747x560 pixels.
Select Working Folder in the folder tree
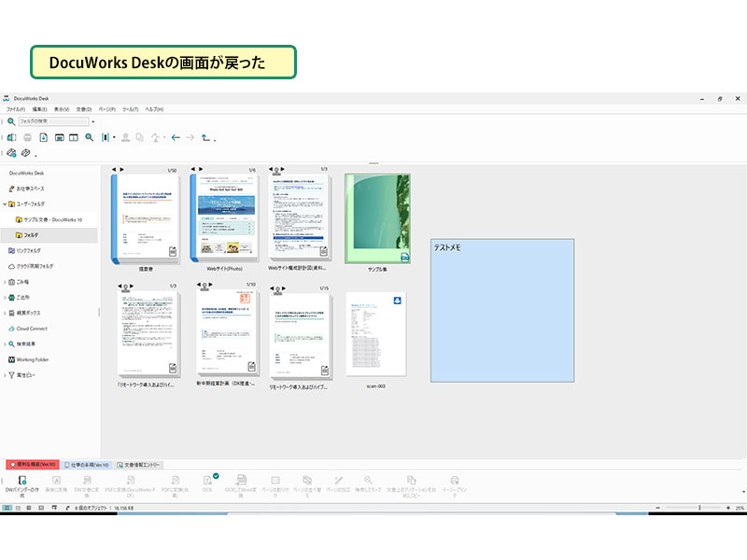(x=33, y=360)
